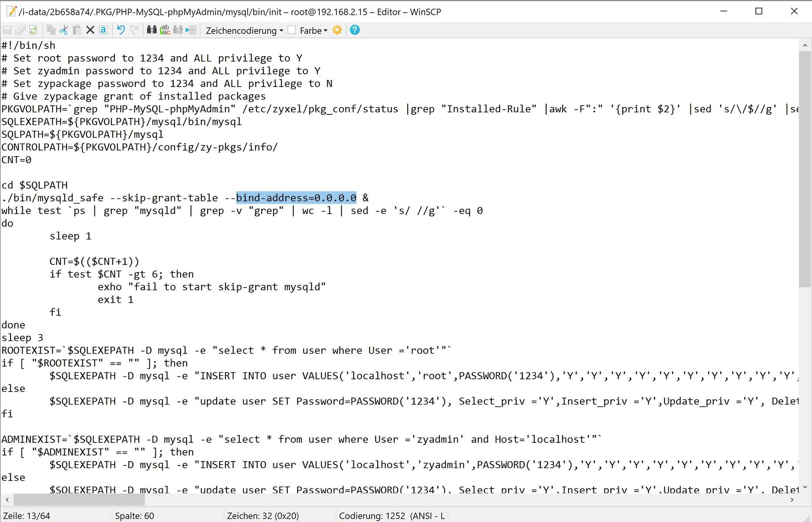Image resolution: width=812 pixels, height=522 pixels.
Task: Click the 'CNT=0' line
Action: [x=17, y=160]
